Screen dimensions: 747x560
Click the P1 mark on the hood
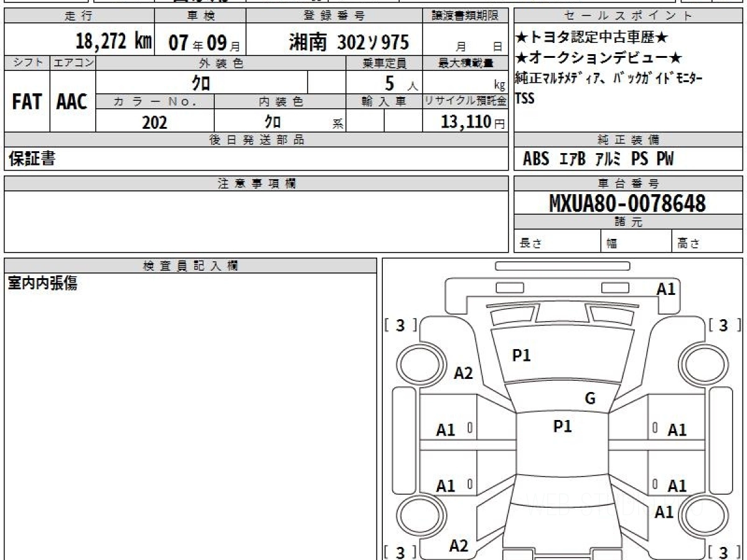(x=521, y=355)
